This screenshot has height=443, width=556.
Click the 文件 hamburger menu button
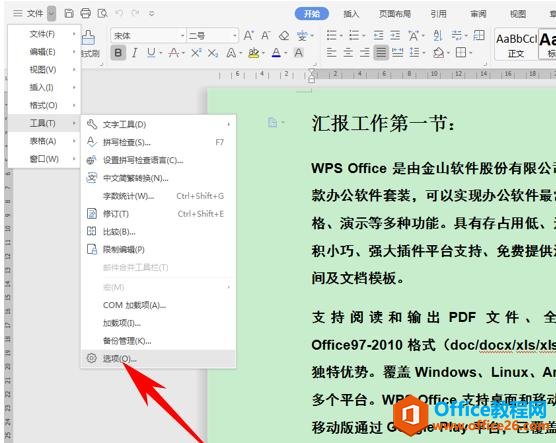[28, 13]
